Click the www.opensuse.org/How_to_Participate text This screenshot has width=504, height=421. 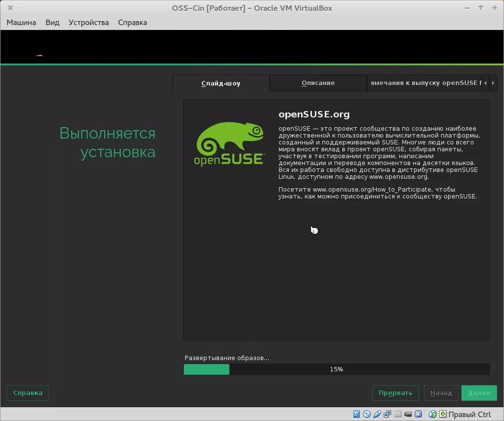point(372,189)
